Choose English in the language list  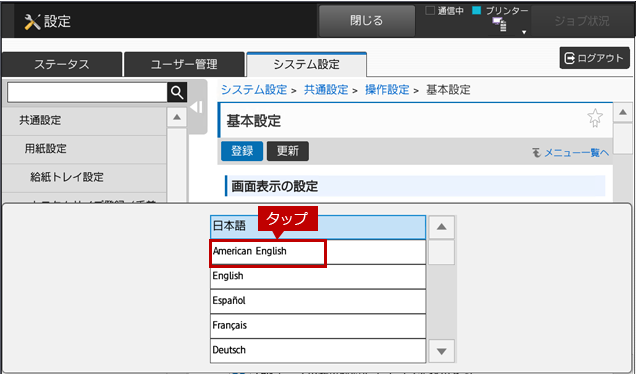pos(318,277)
